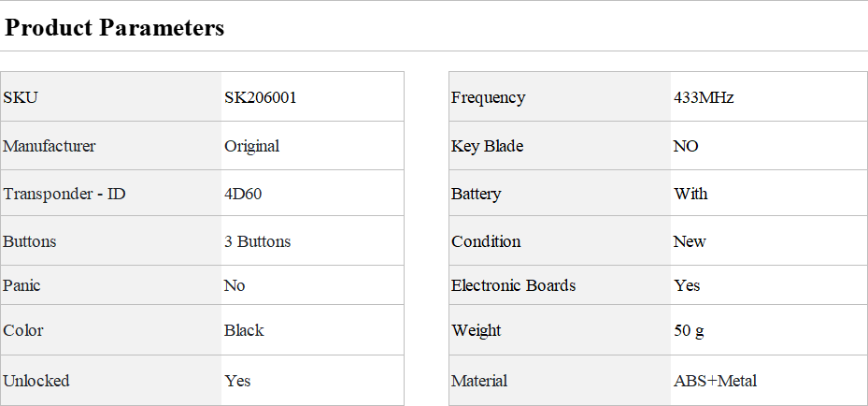Click the Electronic Boards label
This screenshot has height=406, width=868.
[x=514, y=285]
